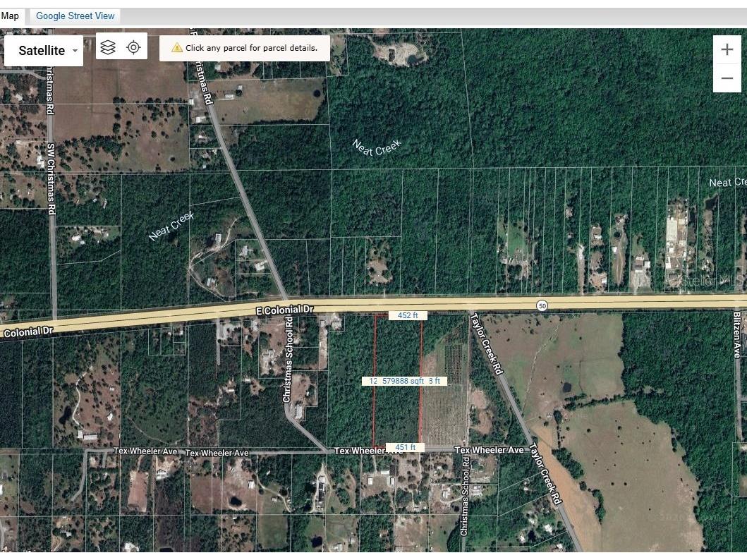Click the vertical Taylor Creek Rd label north of Tex Wheeler Ave
The height and width of the screenshot is (560, 747).
(488, 343)
